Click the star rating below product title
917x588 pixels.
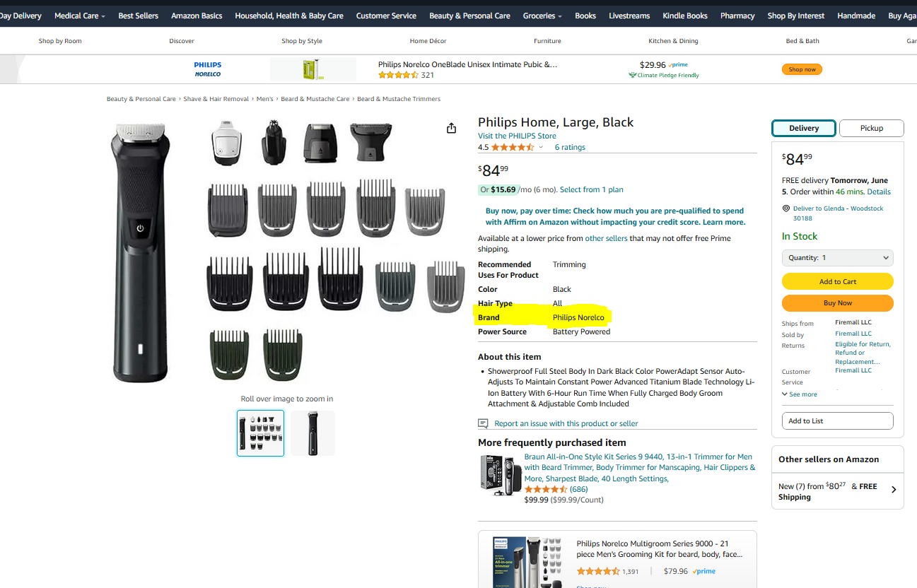(x=512, y=147)
